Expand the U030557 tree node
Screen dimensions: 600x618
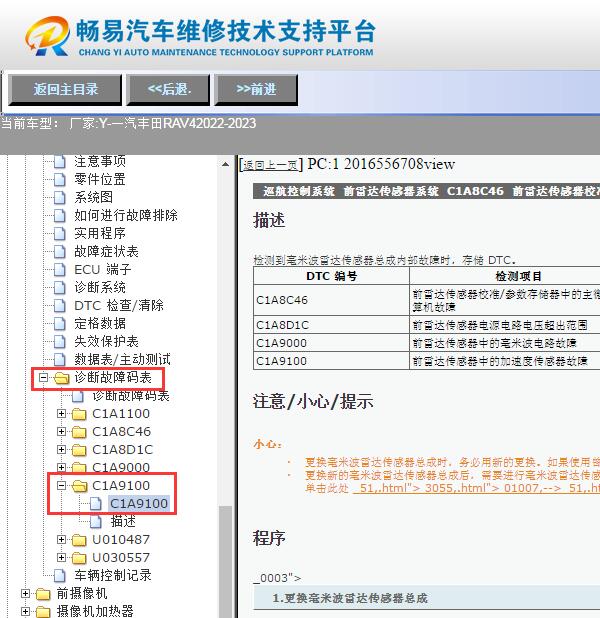click(61, 557)
